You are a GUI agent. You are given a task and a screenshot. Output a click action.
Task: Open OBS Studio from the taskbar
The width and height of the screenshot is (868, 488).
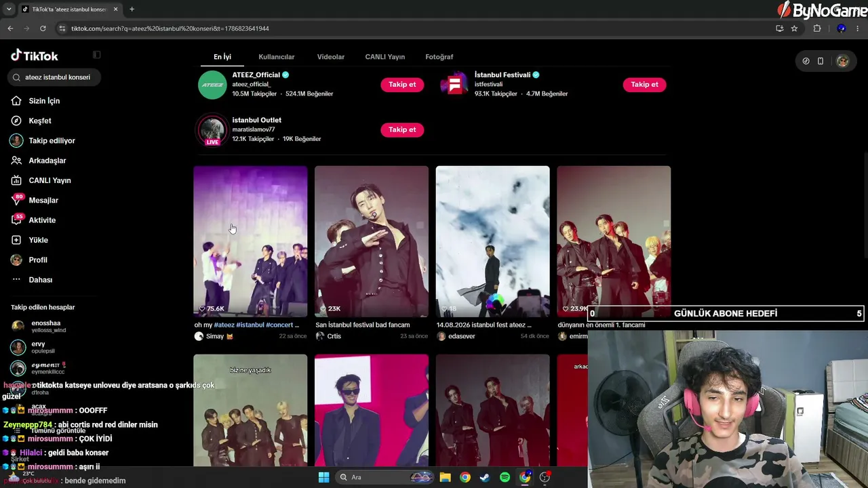click(545, 477)
